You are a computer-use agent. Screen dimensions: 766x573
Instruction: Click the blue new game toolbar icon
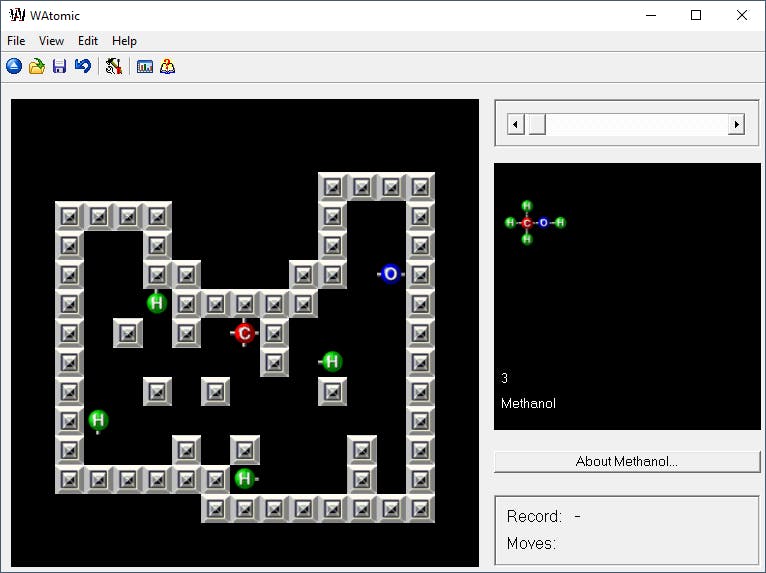[14, 66]
